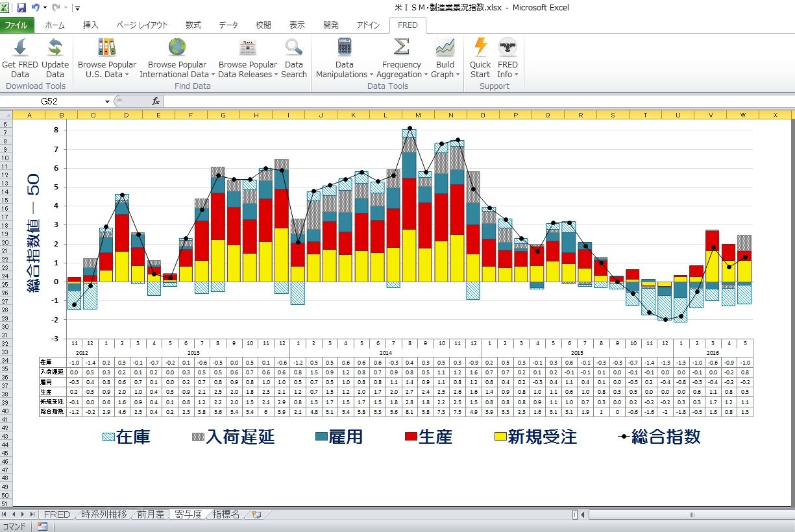Image resolution: width=795 pixels, height=532 pixels.
Task: Open the 時系列推移 worksheet tab
Action: (x=104, y=514)
